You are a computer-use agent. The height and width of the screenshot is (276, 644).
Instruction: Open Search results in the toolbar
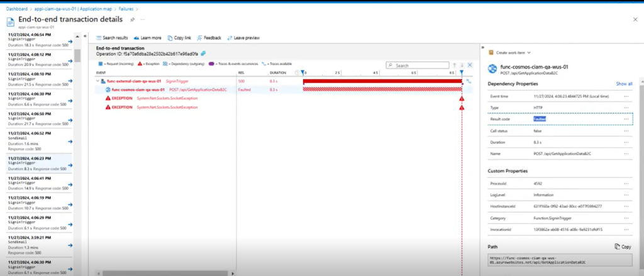[112, 38]
